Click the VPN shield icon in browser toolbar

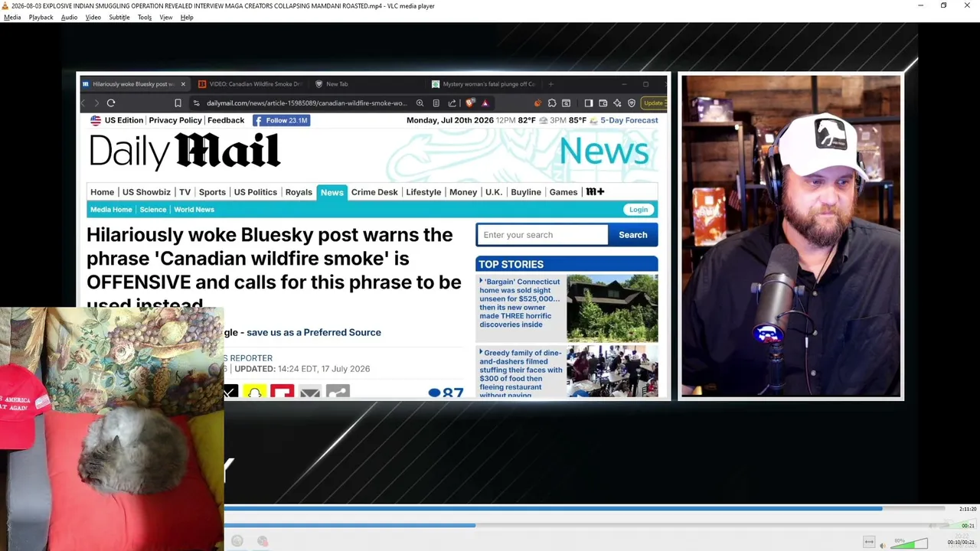632,103
